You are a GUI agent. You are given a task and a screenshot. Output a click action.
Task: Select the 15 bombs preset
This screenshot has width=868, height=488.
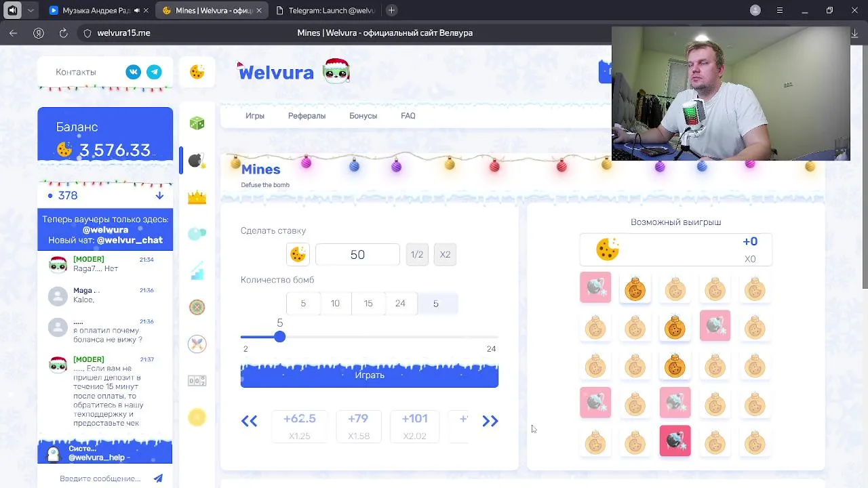368,303
